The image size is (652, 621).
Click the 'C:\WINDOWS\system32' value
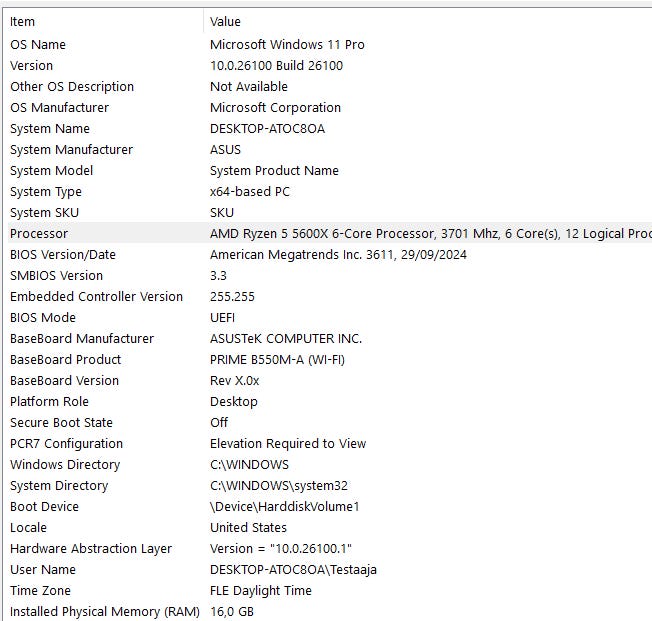coord(279,486)
